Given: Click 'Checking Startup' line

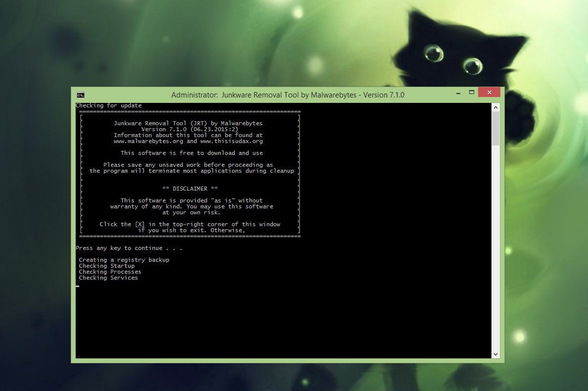Looking at the screenshot, I should click(x=107, y=266).
